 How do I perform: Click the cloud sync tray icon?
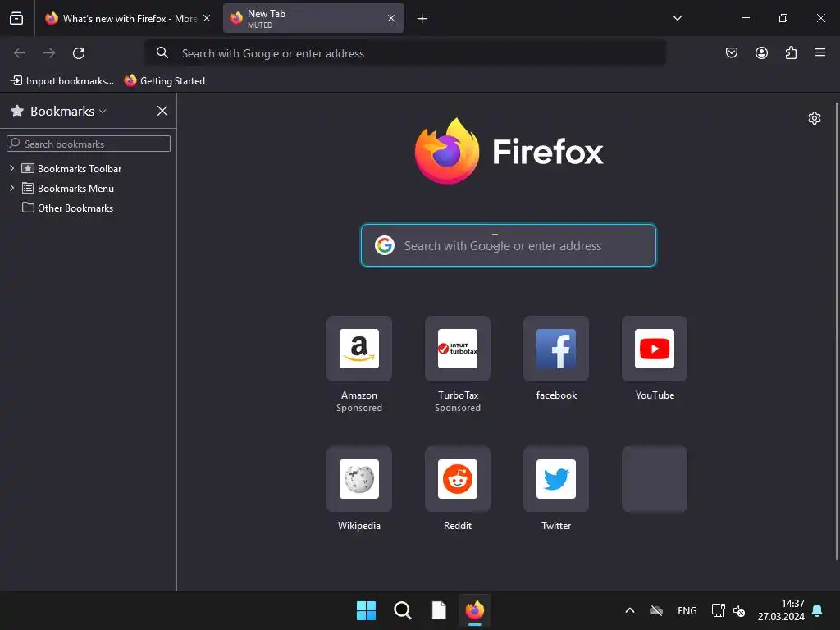[x=656, y=610]
